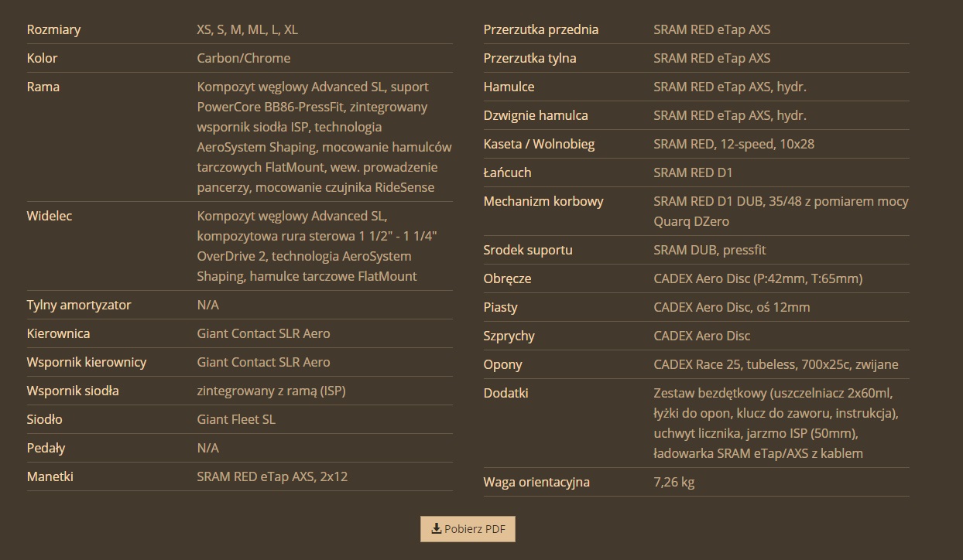Select the Szprychy label
The width and height of the screenshot is (963, 560).
pos(509,336)
